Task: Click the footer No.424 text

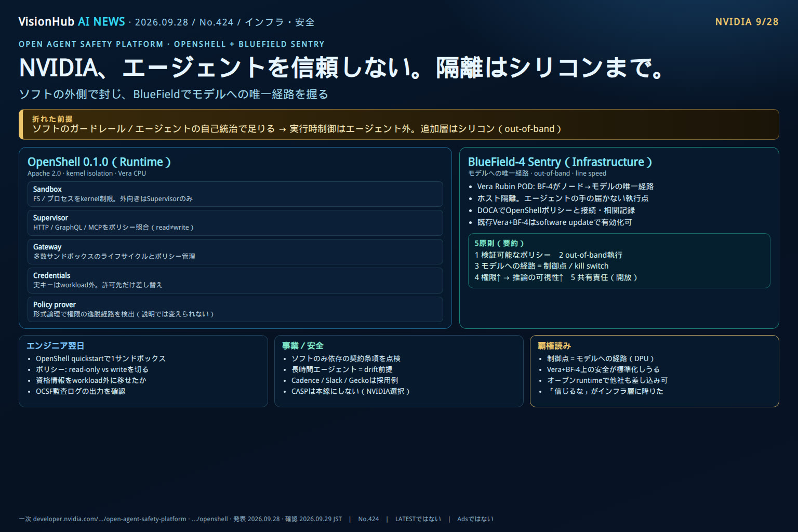Action: pos(368,519)
